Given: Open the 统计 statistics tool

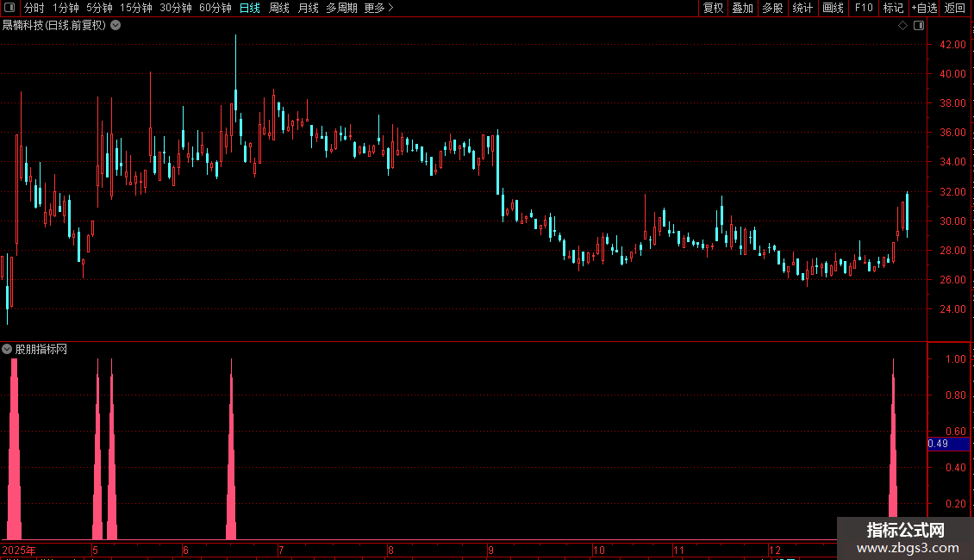Looking at the screenshot, I should click(x=802, y=8).
